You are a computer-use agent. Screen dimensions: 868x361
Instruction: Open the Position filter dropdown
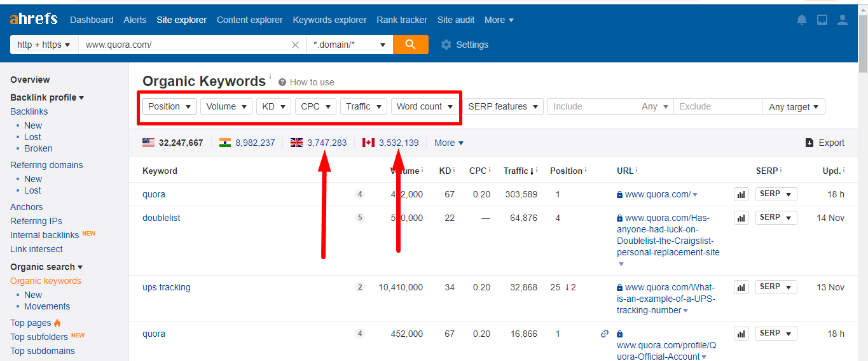169,106
